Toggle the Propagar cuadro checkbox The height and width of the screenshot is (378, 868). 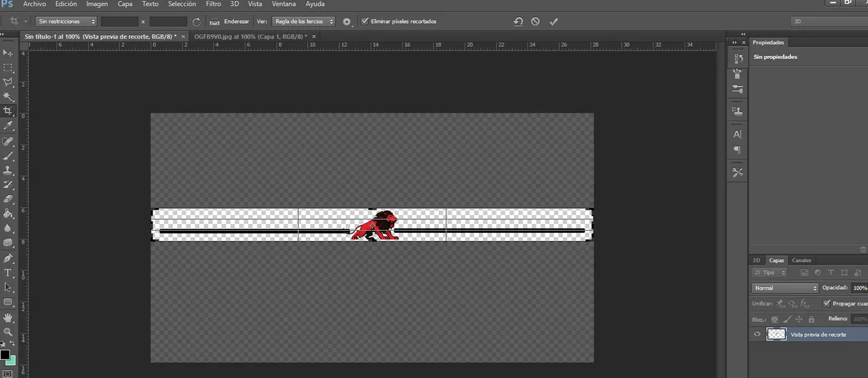coord(826,303)
